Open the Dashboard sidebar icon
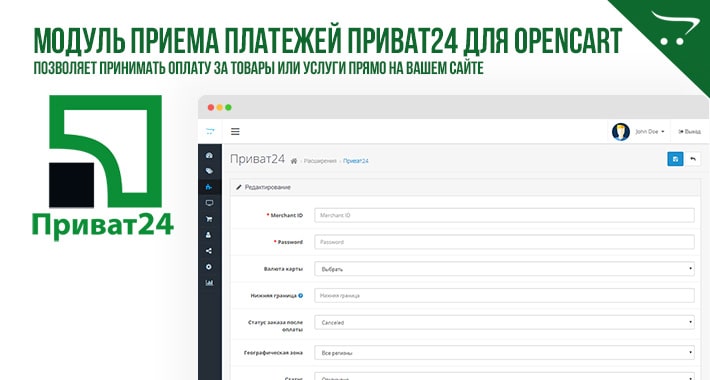 tap(209, 155)
